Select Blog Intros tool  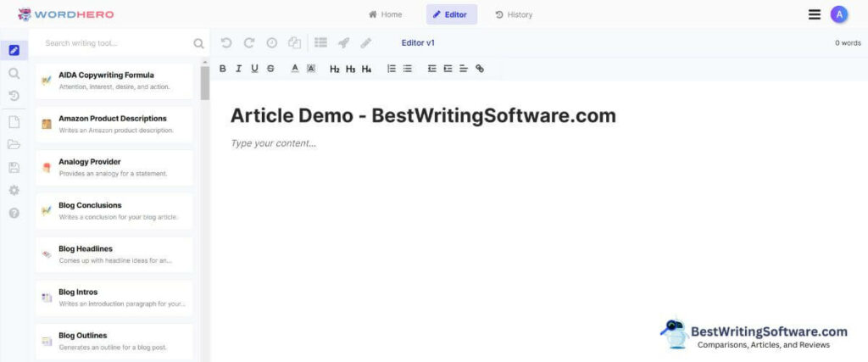point(114,298)
